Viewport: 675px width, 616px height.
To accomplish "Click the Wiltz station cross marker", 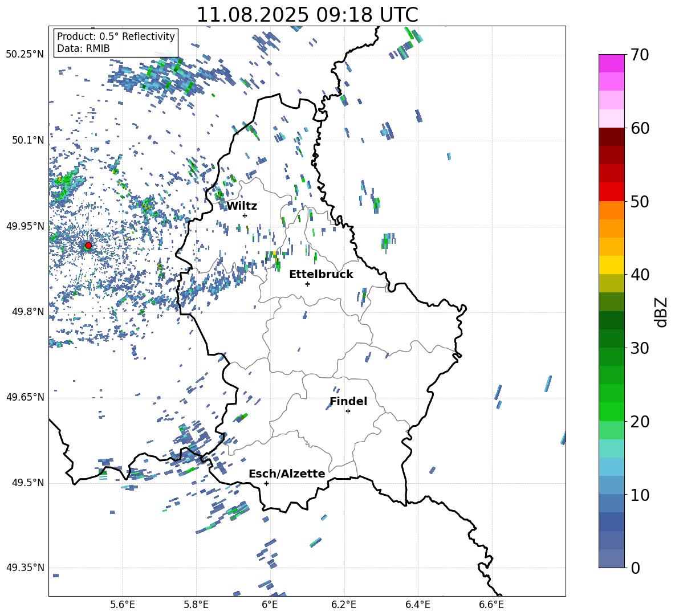I will (245, 215).
